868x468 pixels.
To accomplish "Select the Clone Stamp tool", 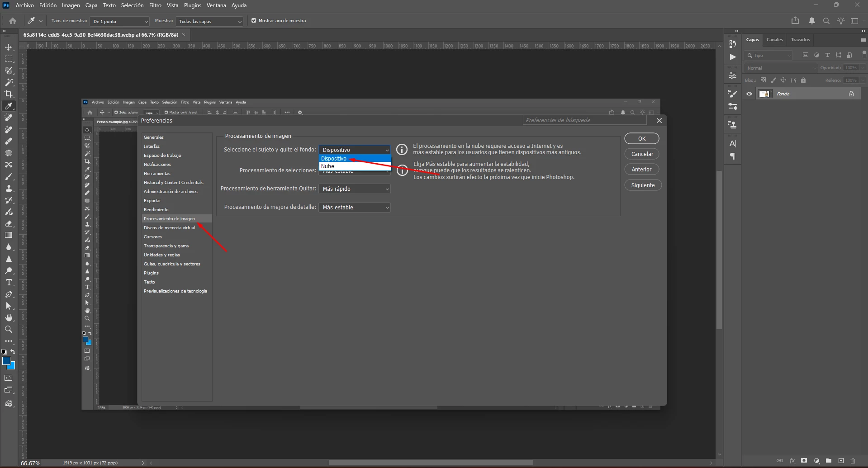I will pos(9,188).
